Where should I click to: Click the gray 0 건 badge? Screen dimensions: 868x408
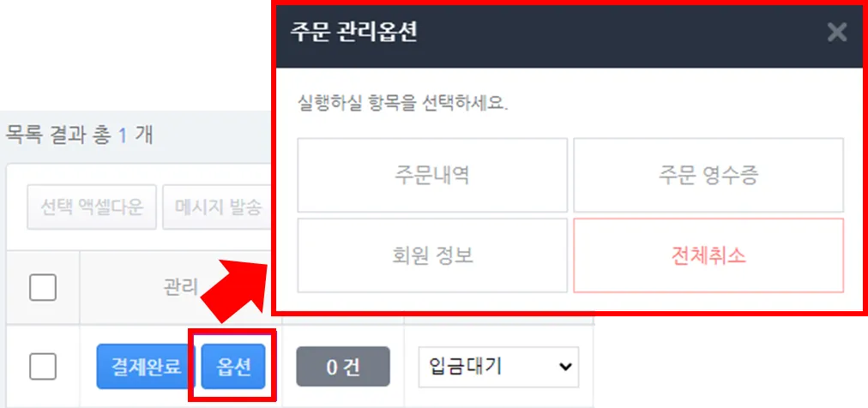pos(343,367)
